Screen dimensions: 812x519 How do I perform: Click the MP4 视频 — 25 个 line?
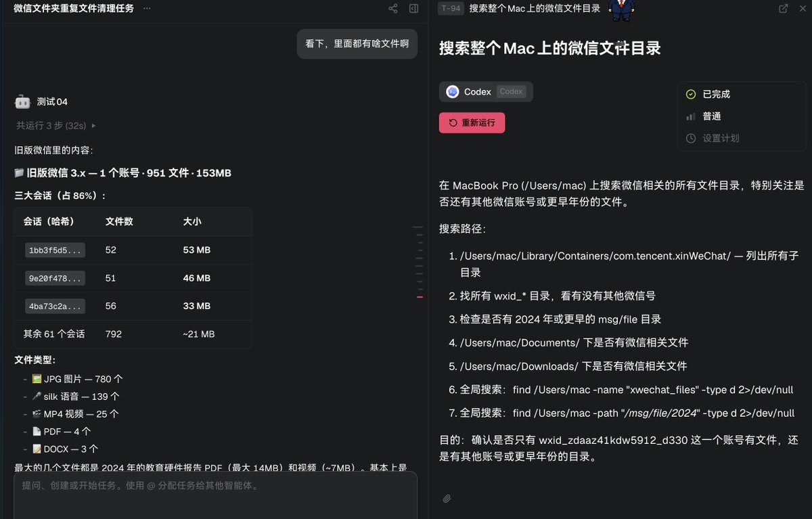75,414
